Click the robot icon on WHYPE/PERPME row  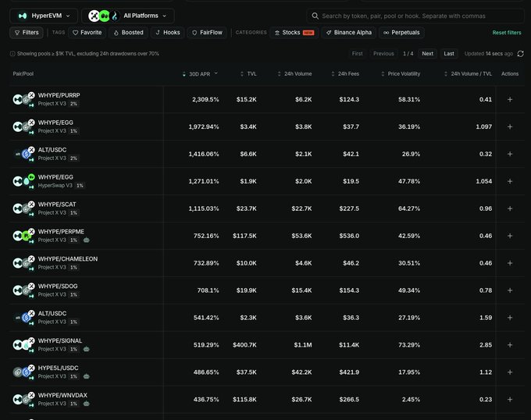87,240
